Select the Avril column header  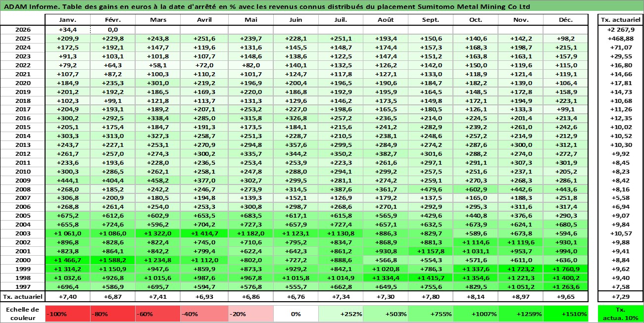point(204,20)
